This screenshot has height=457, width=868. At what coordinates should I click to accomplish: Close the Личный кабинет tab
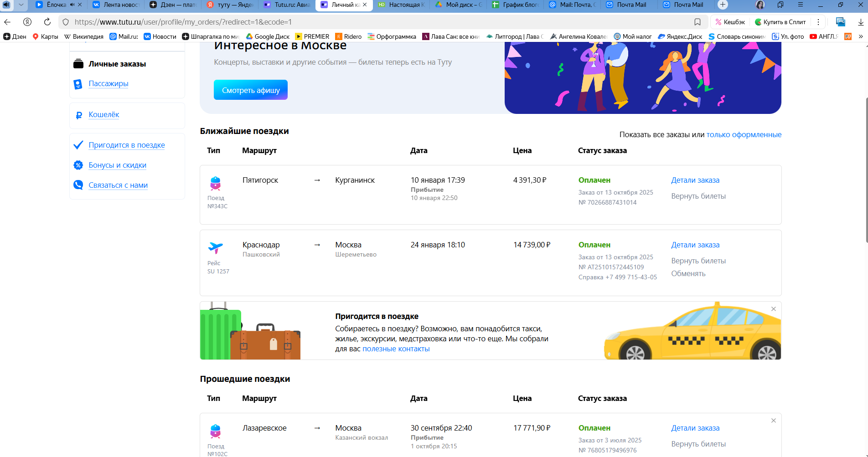click(365, 5)
